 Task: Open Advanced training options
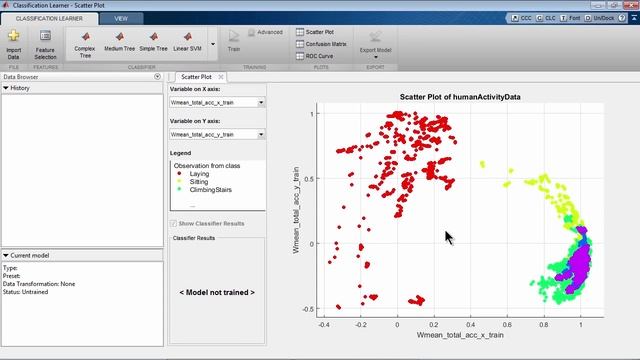pos(265,32)
